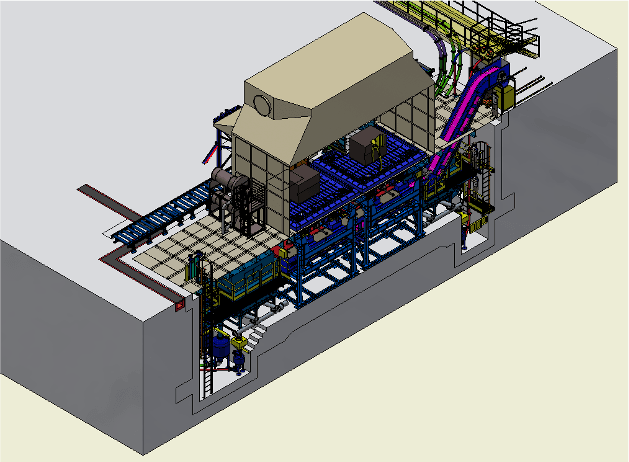
Task: Select the small red box at pit corner
Action: click(179, 306)
